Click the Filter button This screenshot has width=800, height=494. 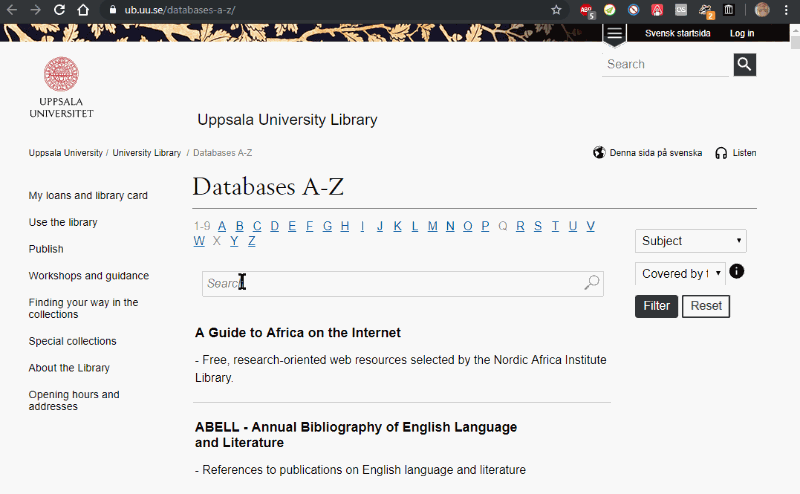pos(656,306)
